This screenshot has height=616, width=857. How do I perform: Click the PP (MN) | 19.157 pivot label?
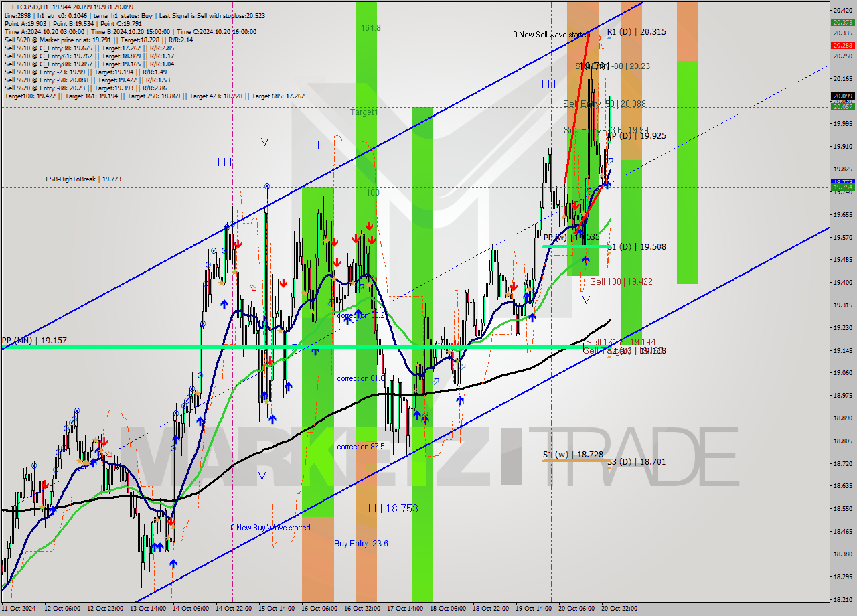[x=34, y=341]
